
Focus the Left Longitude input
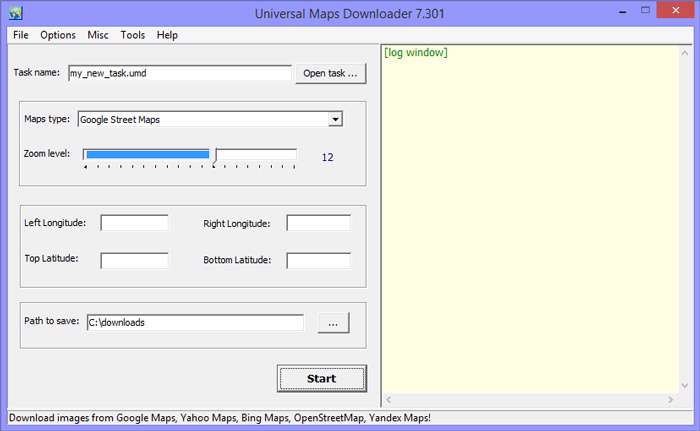(135, 223)
